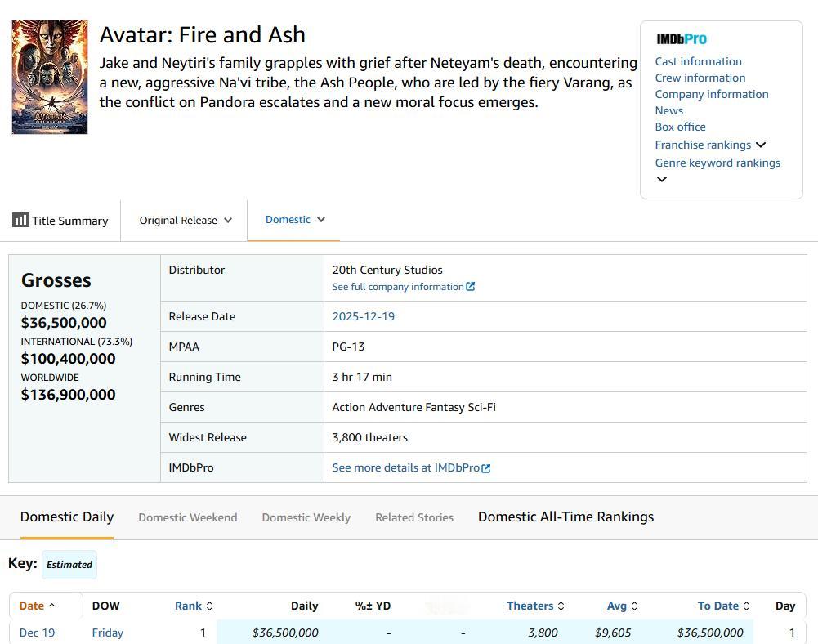The height and width of the screenshot is (644, 818).
Task: Click the sort arrows next to Rank
Action: pyautogui.click(x=210, y=606)
